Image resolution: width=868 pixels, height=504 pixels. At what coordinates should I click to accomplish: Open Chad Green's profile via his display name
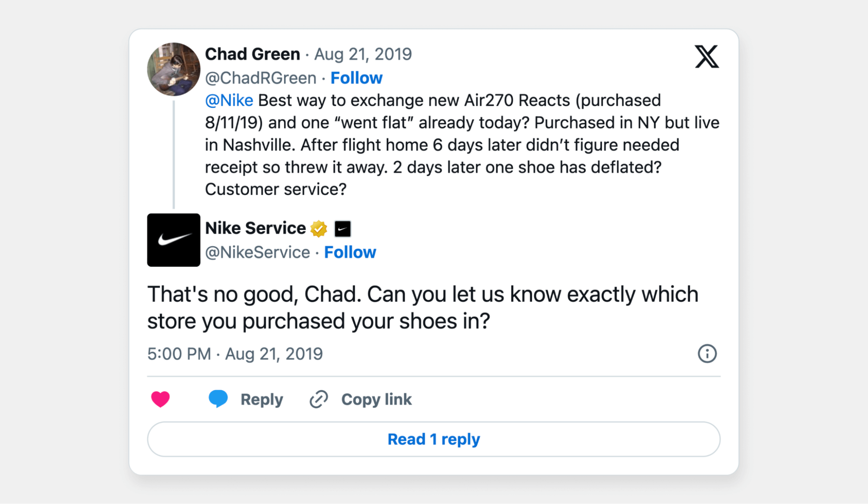pyautogui.click(x=253, y=53)
